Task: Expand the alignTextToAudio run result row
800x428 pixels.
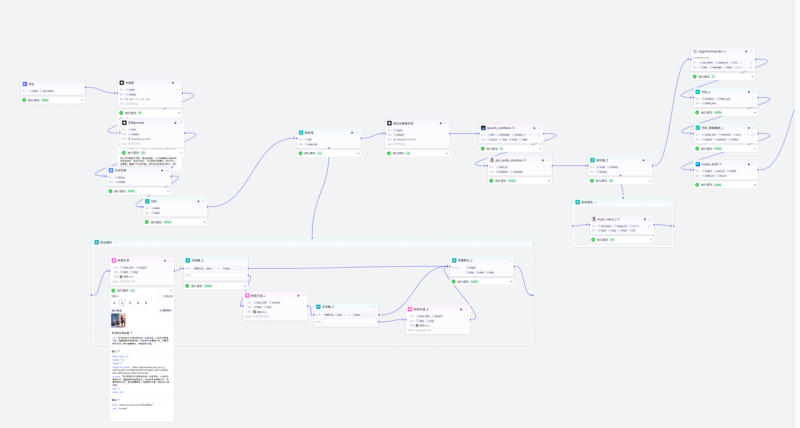Action: click(x=752, y=77)
